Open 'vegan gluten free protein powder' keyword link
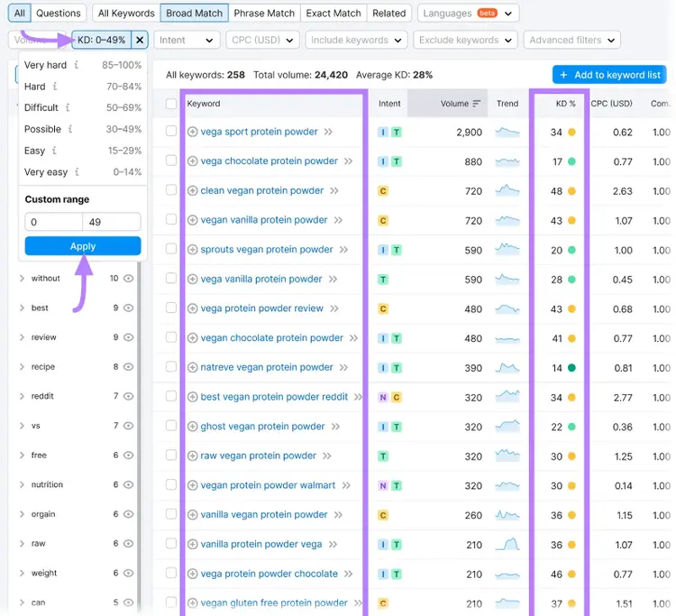The image size is (676, 616). [x=274, y=603]
